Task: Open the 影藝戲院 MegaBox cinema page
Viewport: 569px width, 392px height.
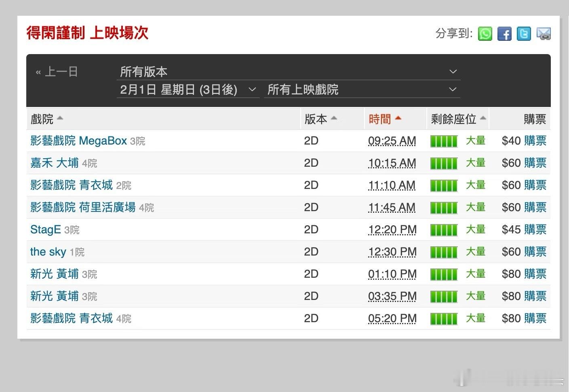Action: [77, 140]
